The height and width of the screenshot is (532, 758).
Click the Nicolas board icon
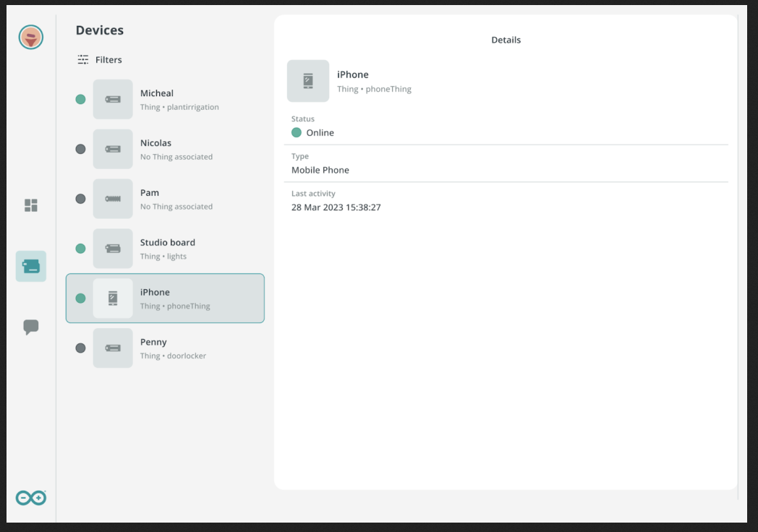pos(113,150)
